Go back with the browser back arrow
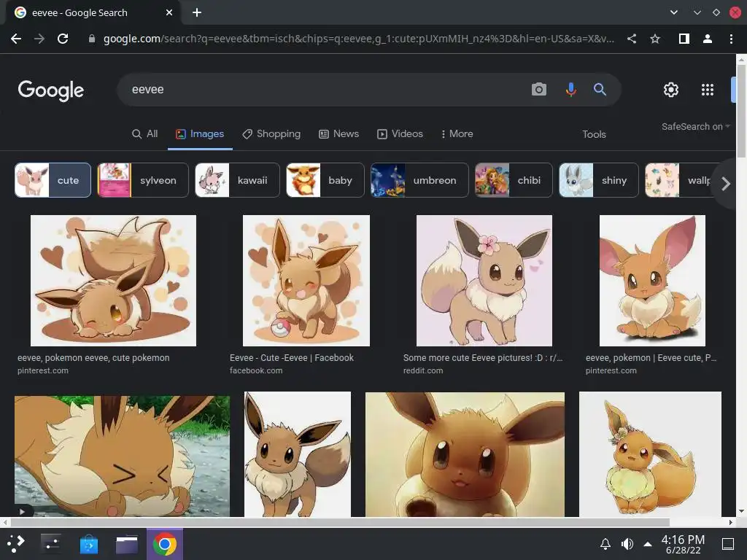The height and width of the screenshot is (560, 747). [x=16, y=39]
